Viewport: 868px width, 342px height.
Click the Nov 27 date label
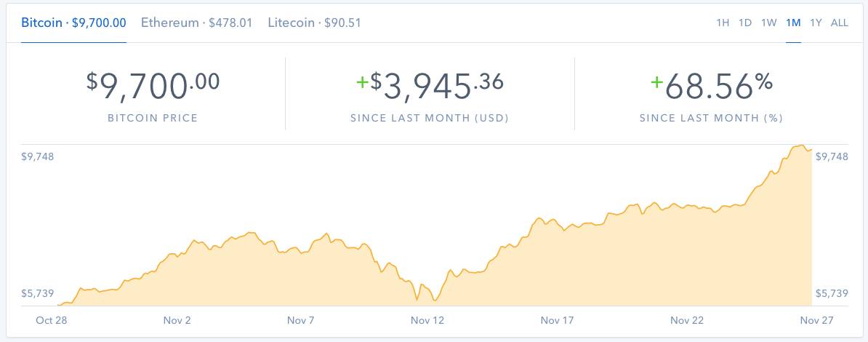[x=817, y=320]
